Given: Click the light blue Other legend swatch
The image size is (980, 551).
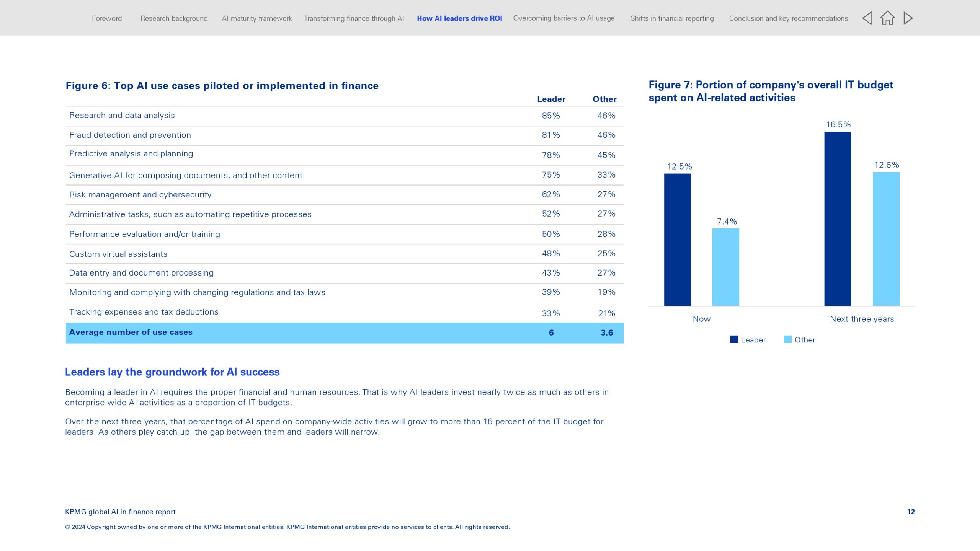Looking at the screenshot, I should click(787, 339).
